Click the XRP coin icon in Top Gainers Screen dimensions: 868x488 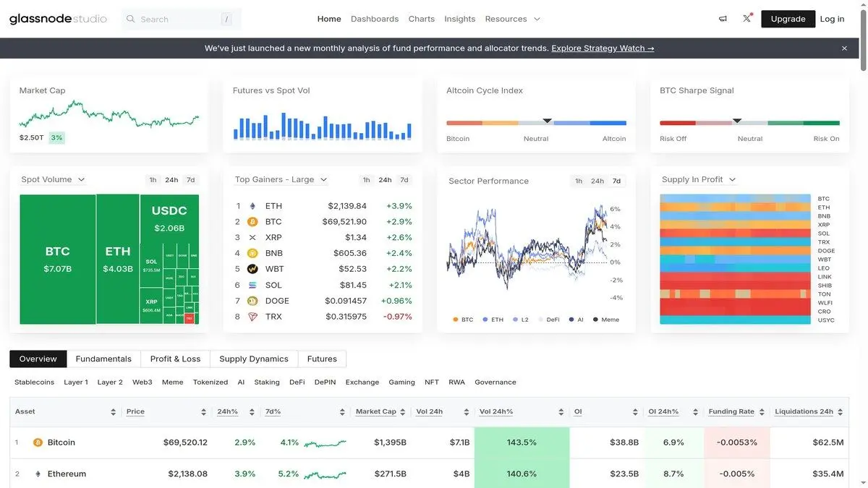[x=252, y=238]
